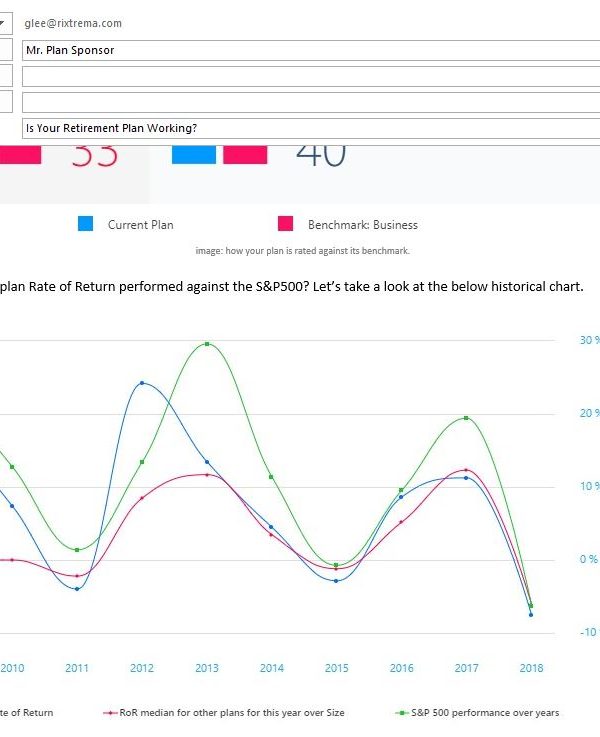600x737 pixels.
Task: Open the From address dropdown arrow
Action: coord(5,22)
